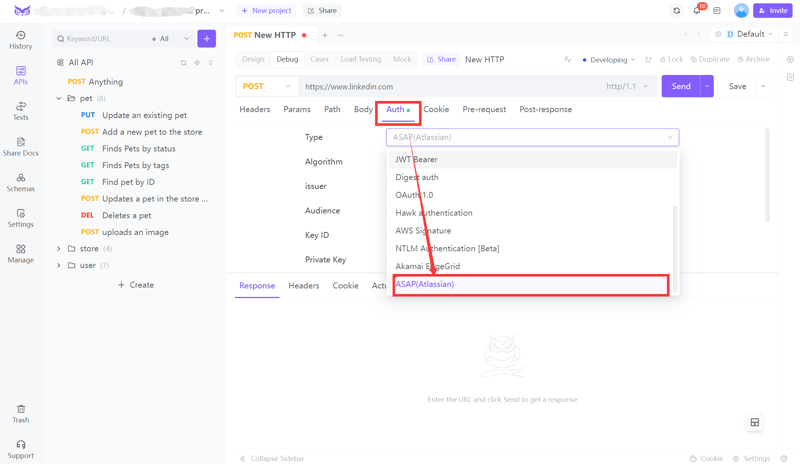Open tab options ellipsis menu
Screen dimensions: 800x464
click(x=340, y=35)
